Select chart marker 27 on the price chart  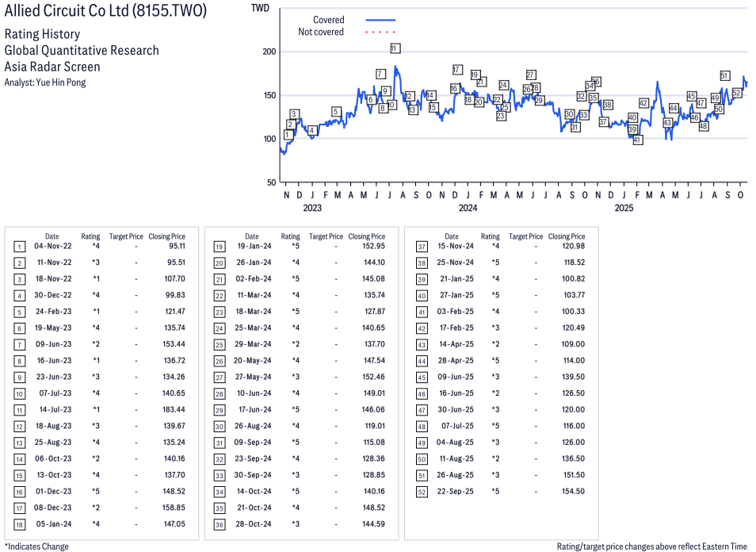(530, 75)
